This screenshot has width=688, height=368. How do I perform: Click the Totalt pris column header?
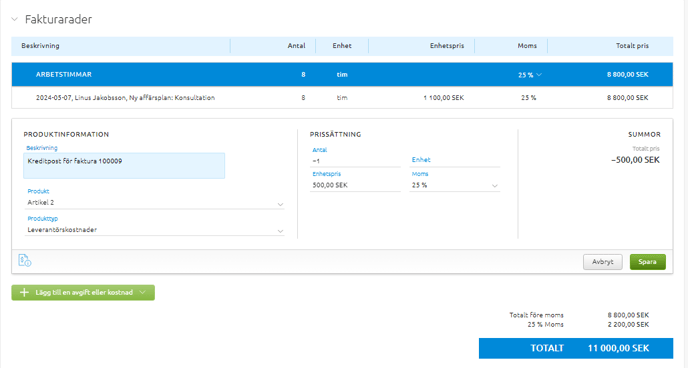(x=632, y=46)
